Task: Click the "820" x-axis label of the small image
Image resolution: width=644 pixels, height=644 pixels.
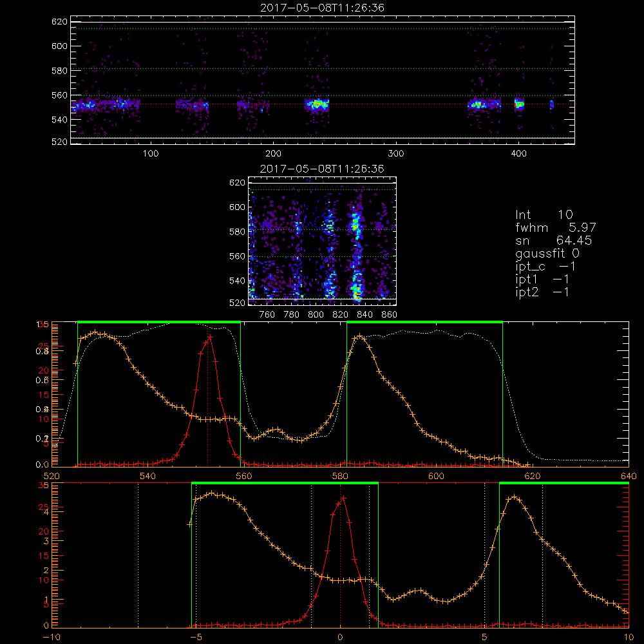Action: pyautogui.click(x=341, y=315)
